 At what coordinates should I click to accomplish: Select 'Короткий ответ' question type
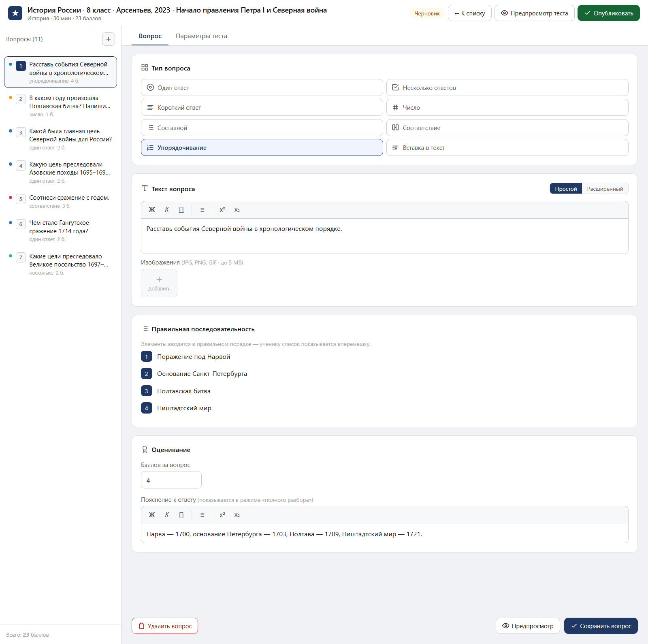[262, 108]
